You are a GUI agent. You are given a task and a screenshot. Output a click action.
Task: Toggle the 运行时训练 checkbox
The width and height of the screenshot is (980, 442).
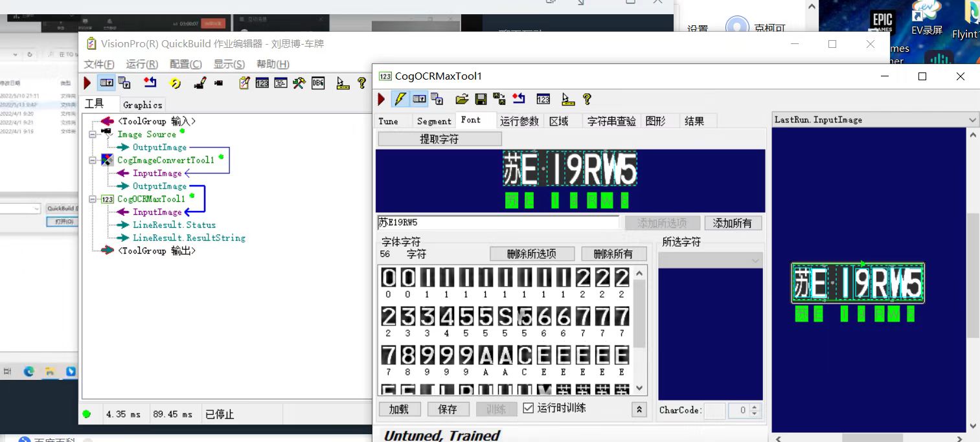(x=528, y=408)
